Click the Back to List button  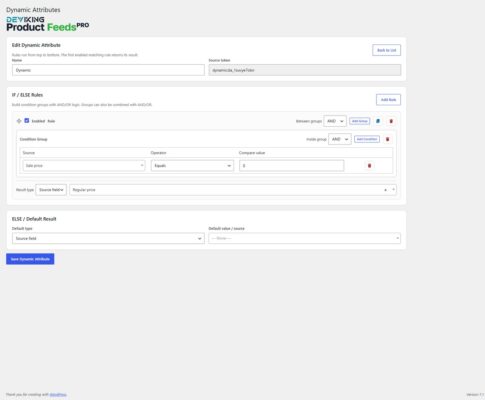(x=387, y=50)
